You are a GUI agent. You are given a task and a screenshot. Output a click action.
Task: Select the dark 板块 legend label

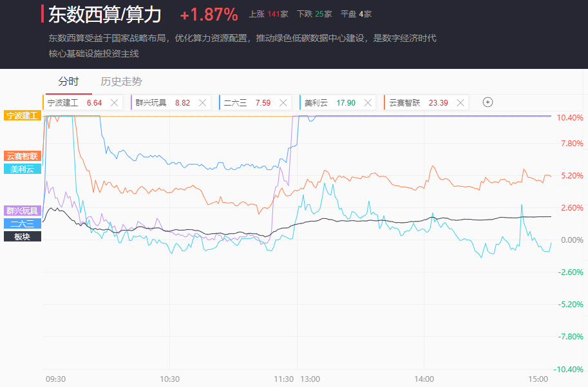click(22, 236)
